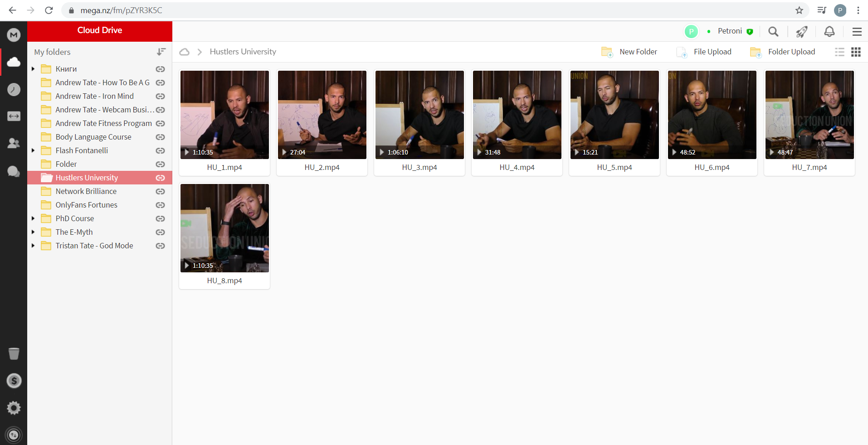
Task: Click the New Folder button
Action: pyautogui.click(x=629, y=52)
